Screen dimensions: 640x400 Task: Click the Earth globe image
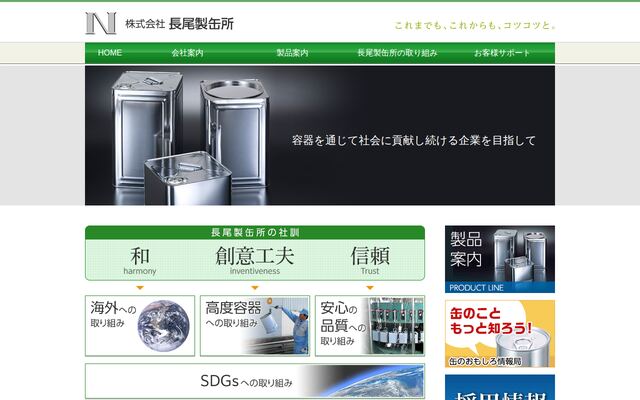click(163, 326)
